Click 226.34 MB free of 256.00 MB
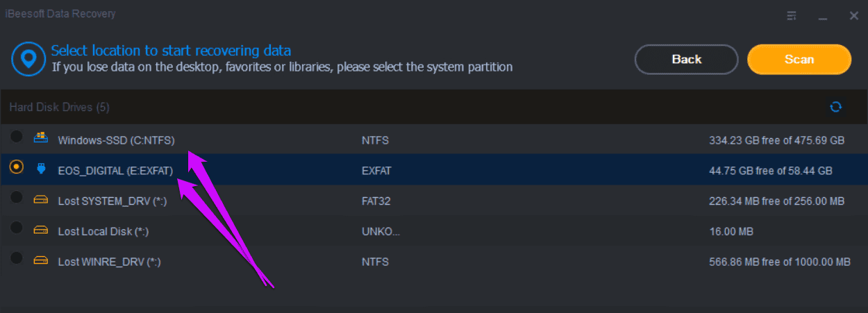Image resolution: width=868 pixels, height=313 pixels. click(x=776, y=201)
